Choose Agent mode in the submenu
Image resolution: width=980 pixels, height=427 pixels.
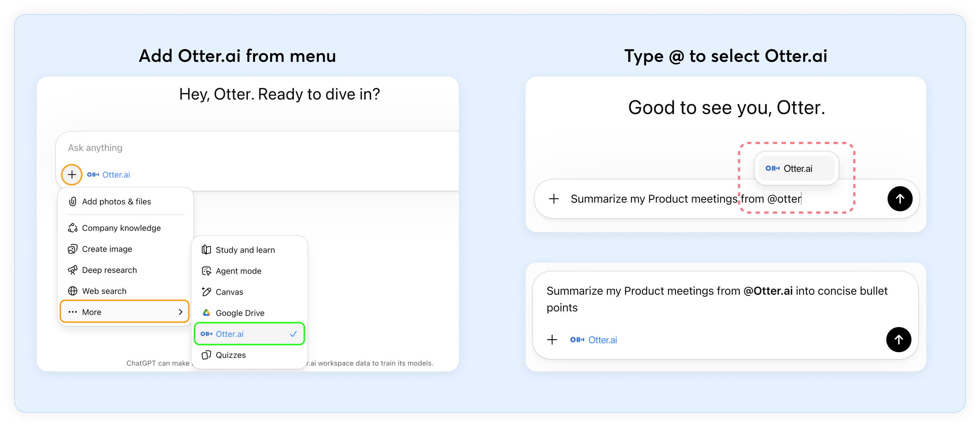click(238, 271)
